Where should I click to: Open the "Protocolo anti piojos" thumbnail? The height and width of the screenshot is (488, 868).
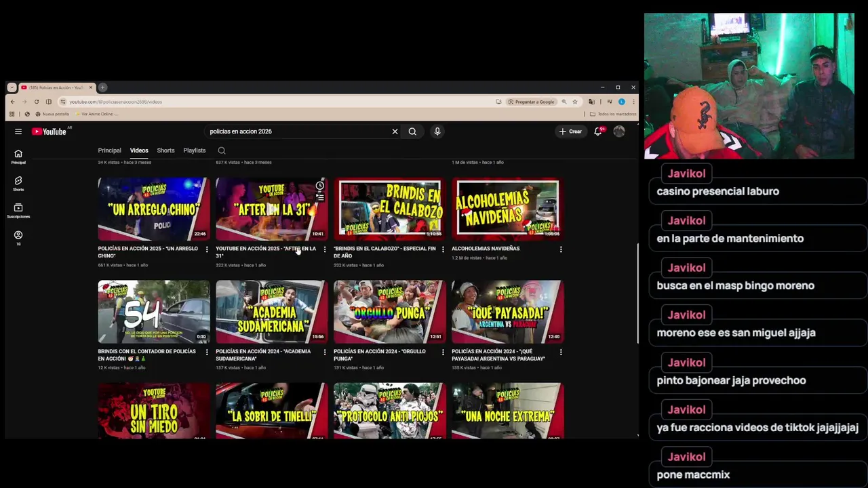(x=390, y=411)
